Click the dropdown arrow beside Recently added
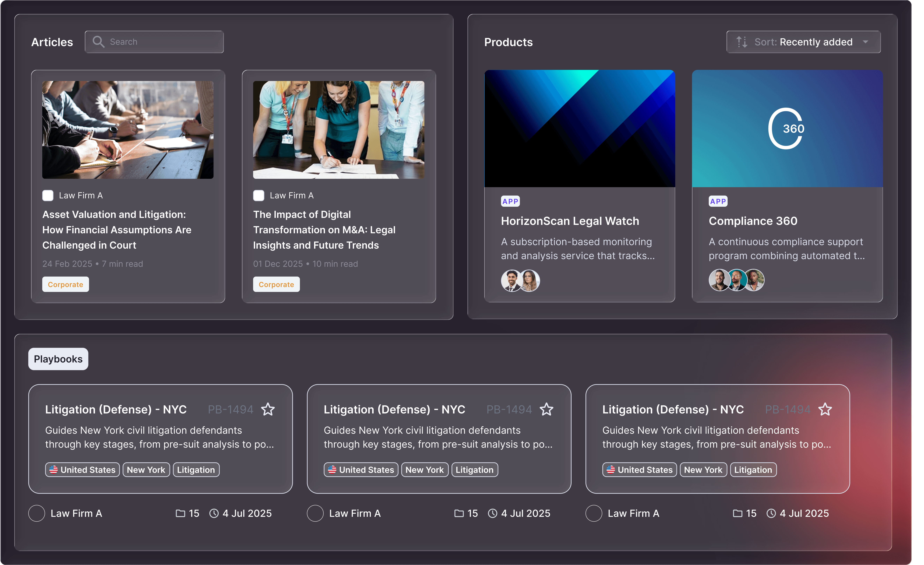This screenshot has width=924, height=565. (866, 42)
